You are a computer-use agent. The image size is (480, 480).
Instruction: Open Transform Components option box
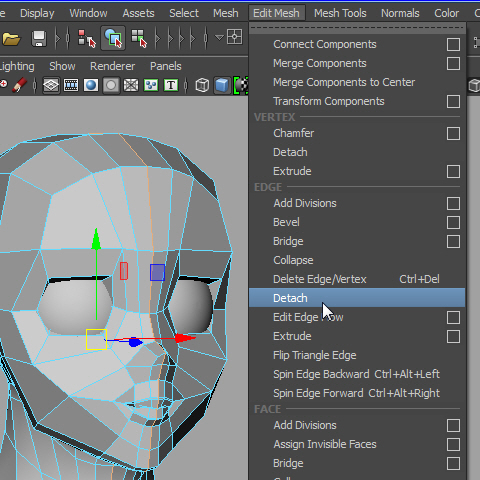tap(453, 101)
